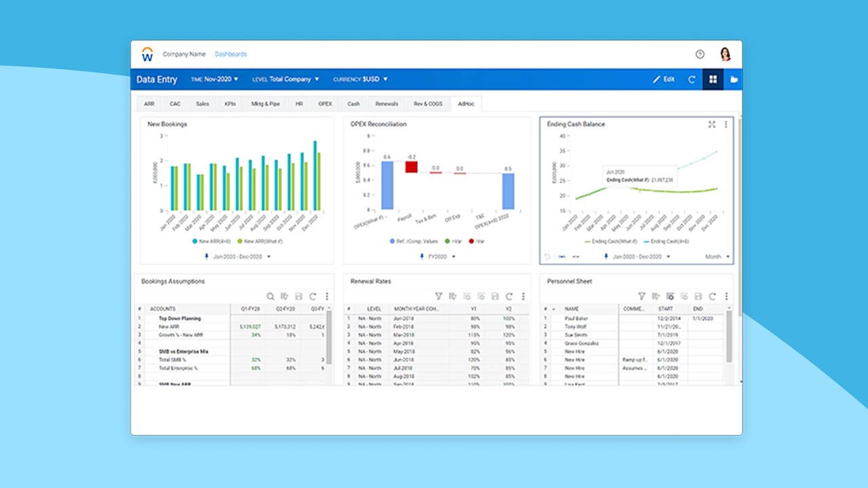The height and width of the screenshot is (488, 868).
Task: Refresh the Renewal Rates sheet
Action: [509, 296]
